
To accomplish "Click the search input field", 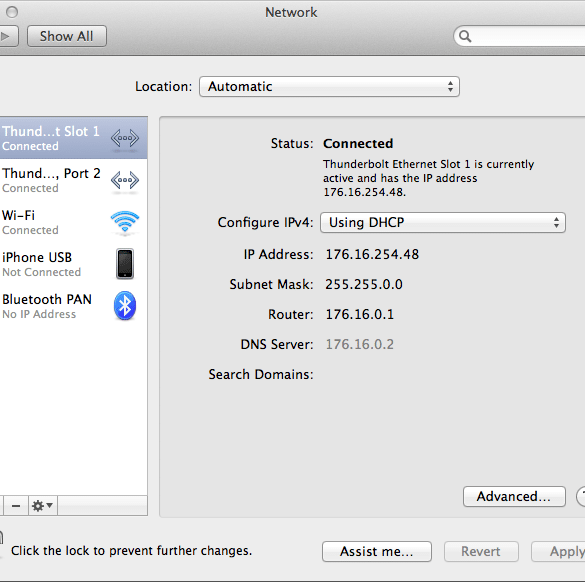I will tap(522, 36).
